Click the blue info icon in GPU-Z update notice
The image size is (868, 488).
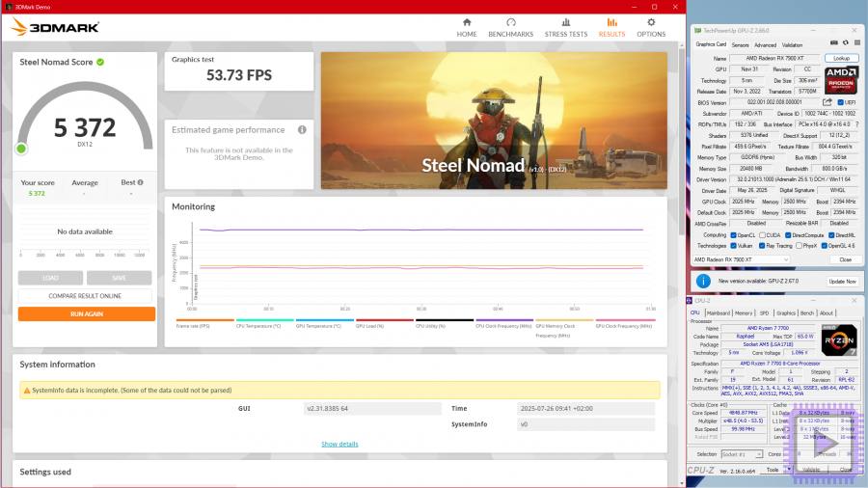pyautogui.click(x=703, y=281)
